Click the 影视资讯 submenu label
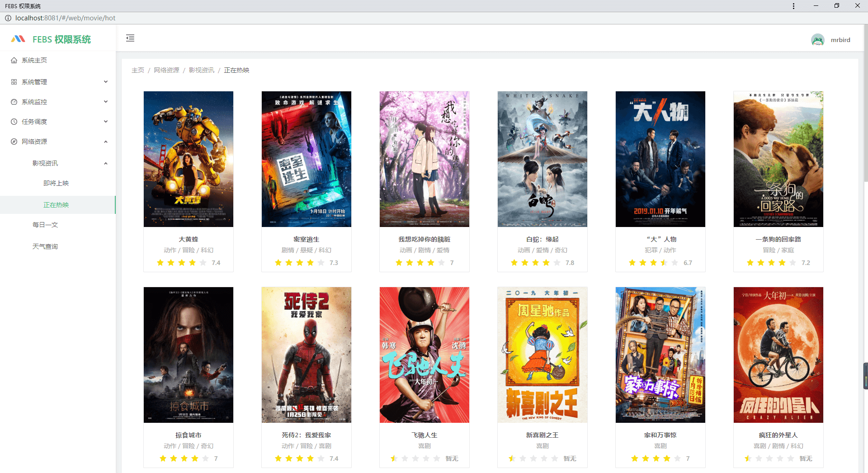 (x=45, y=163)
